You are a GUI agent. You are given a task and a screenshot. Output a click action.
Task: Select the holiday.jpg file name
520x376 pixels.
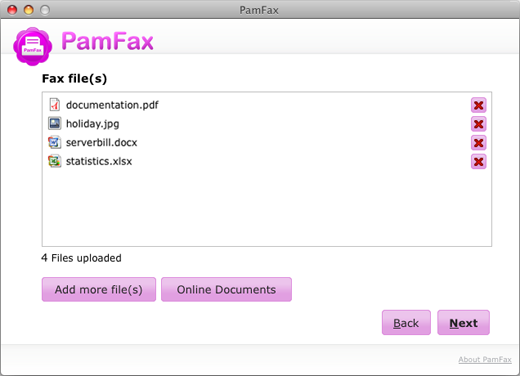click(x=92, y=124)
